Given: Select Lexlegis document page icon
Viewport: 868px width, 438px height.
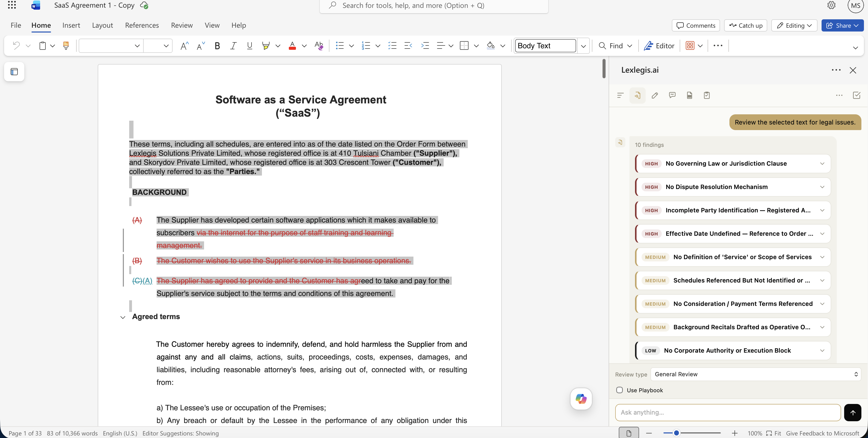Looking at the screenshot, I should tap(689, 96).
